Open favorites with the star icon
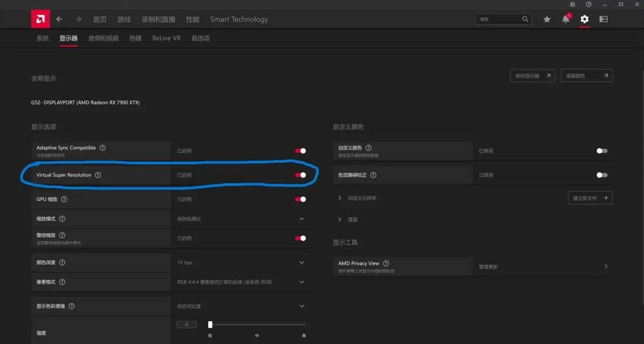Viewport: 644px width, 344px height. point(547,19)
